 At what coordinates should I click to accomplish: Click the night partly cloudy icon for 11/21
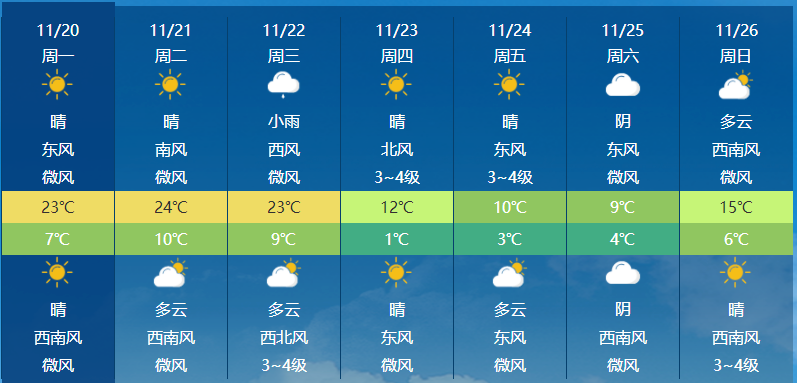171,273
